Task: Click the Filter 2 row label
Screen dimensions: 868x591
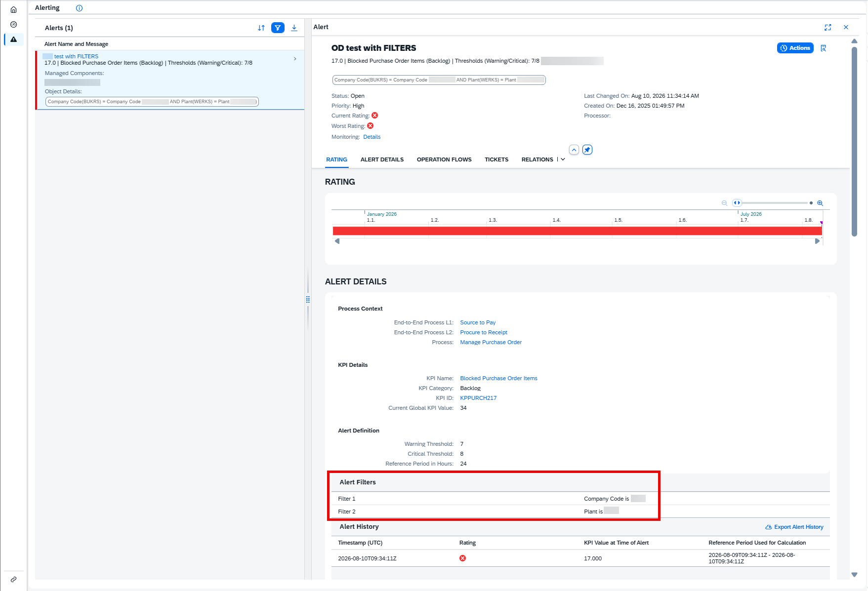Action: (346, 512)
